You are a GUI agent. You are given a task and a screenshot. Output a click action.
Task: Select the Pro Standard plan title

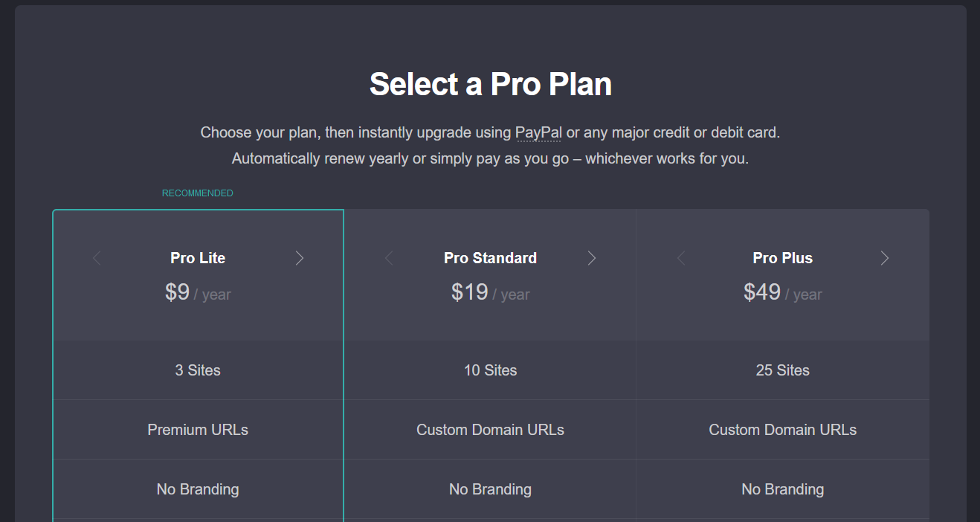pos(490,258)
